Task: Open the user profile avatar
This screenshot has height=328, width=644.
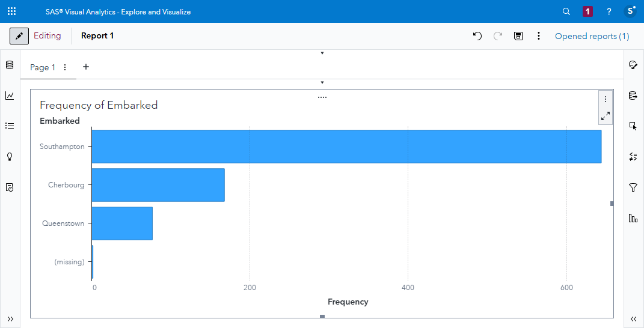Action: (x=630, y=11)
